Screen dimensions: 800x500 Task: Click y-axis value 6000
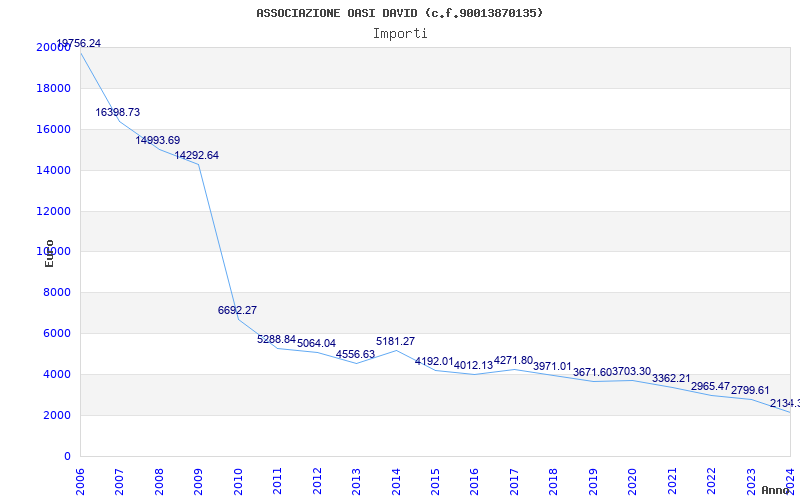tap(57, 333)
